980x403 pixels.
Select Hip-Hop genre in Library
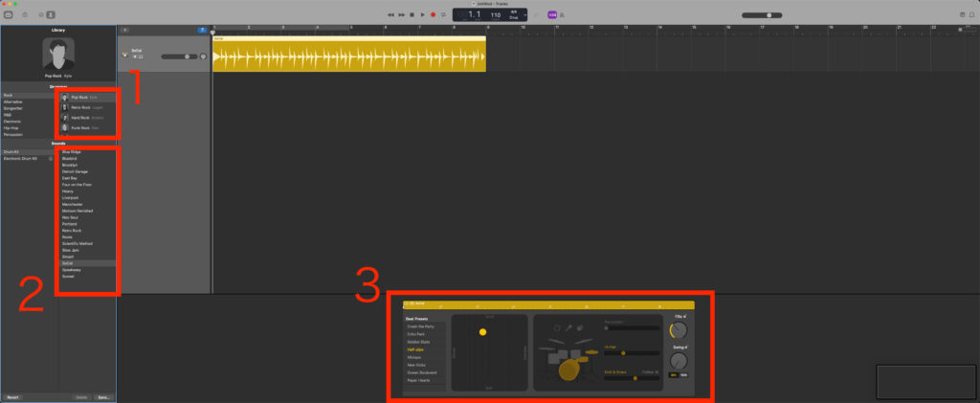(x=11, y=128)
